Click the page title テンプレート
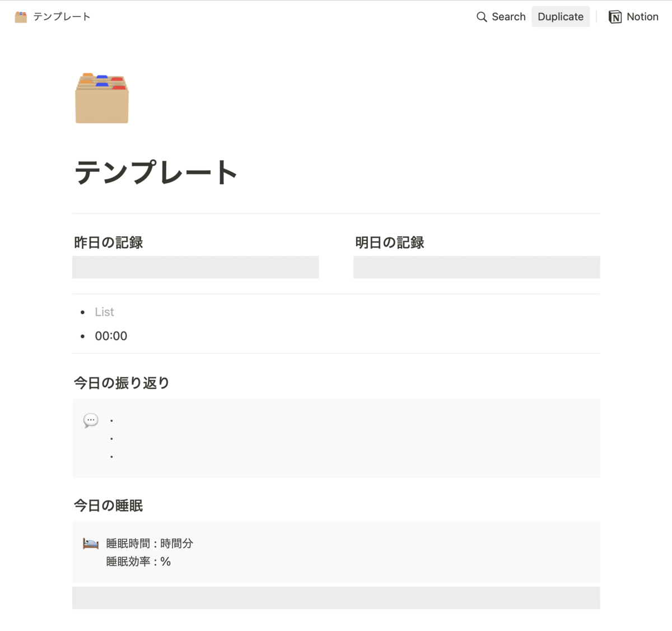 (x=155, y=172)
